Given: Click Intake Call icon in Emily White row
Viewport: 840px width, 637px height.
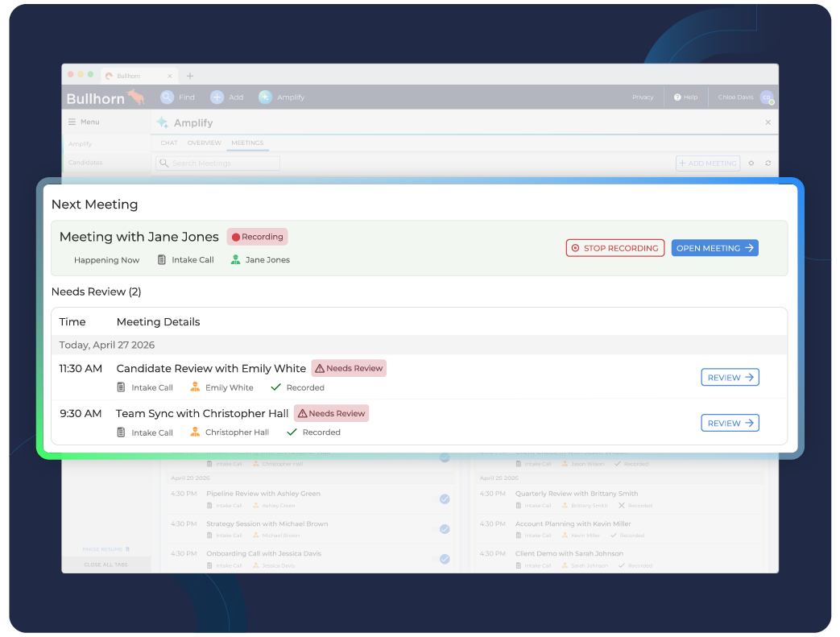Looking at the screenshot, I should coord(121,387).
